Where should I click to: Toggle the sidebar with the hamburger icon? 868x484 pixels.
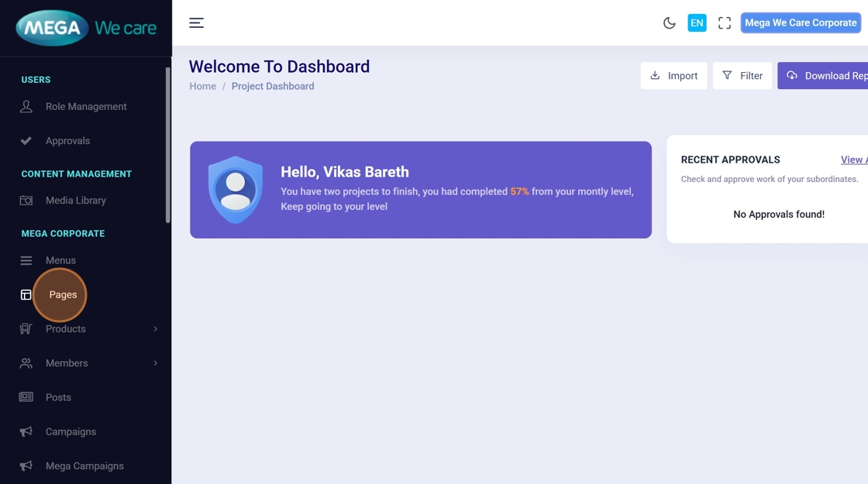point(196,23)
